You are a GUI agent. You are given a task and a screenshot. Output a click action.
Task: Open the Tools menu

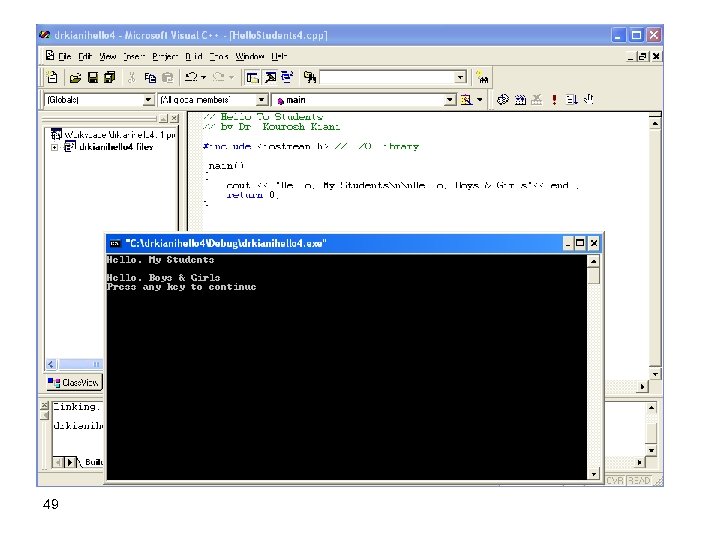[x=219, y=56]
